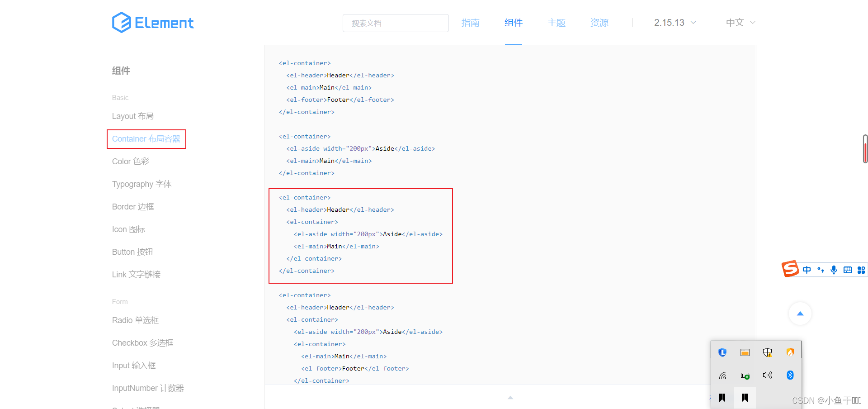
Task: Open the blue shield L tray icon
Action: coord(722,352)
